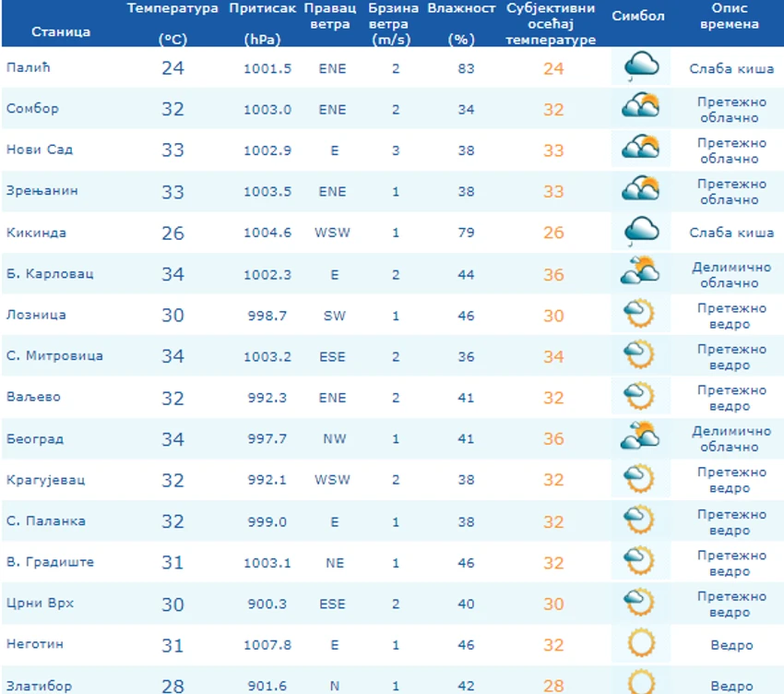Viewport: 784px width, 694px height.
Task: Click the Станица column header
Action: [x=61, y=31]
